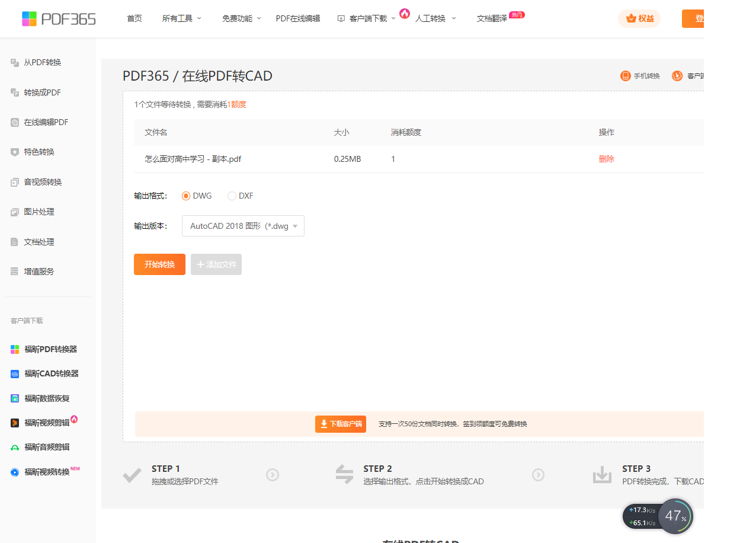Click the PDF365 logo
Viewport: 756px width, 543px height.
point(59,18)
